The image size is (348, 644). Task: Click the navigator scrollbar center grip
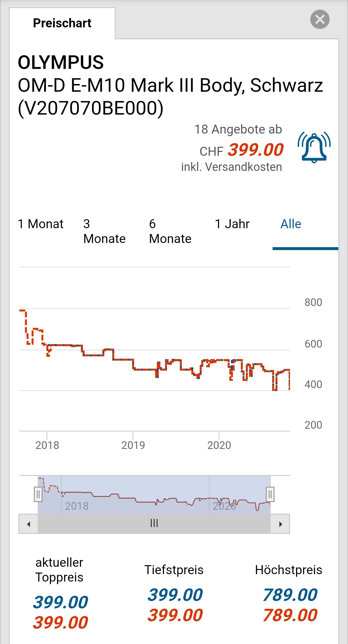pyautogui.click(x=154, y=523)
